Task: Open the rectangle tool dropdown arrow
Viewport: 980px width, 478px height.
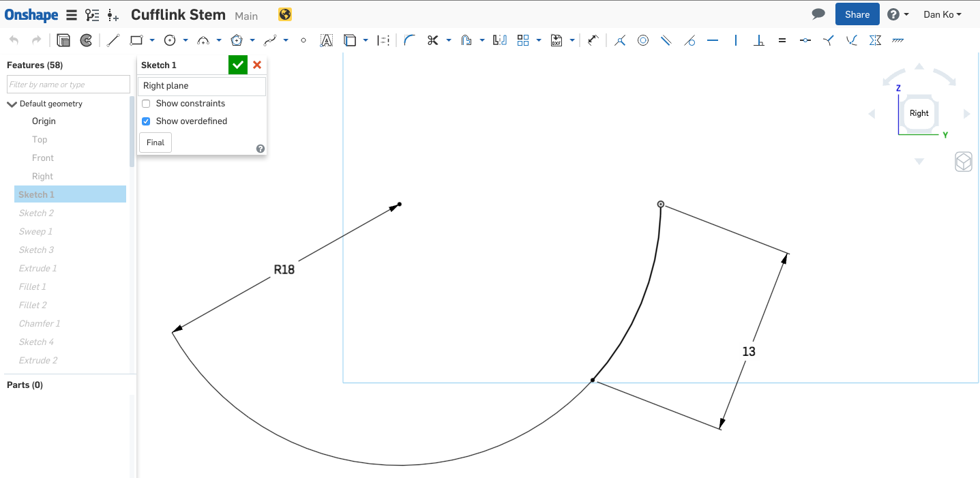Action: click(151, 40)
